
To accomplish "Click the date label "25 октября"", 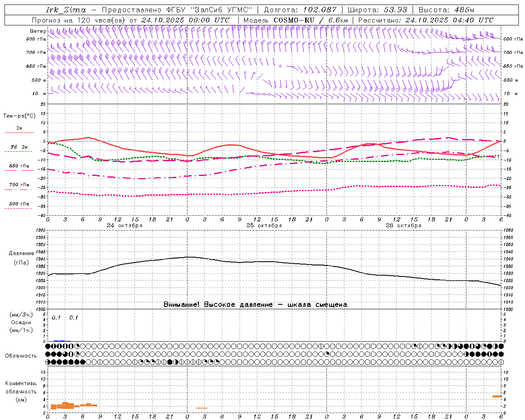I will coord(264,226).
